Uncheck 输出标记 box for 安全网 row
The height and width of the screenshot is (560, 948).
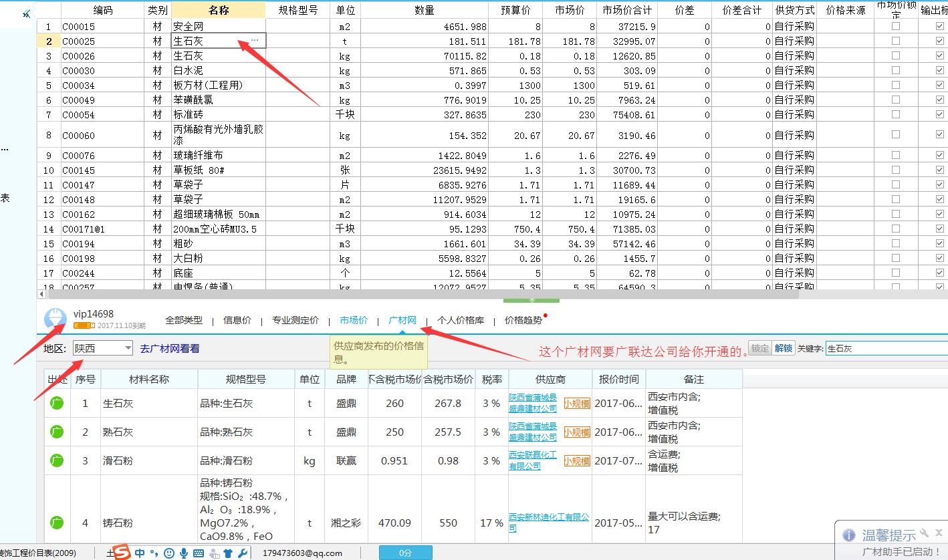click(x=941, y=26)
